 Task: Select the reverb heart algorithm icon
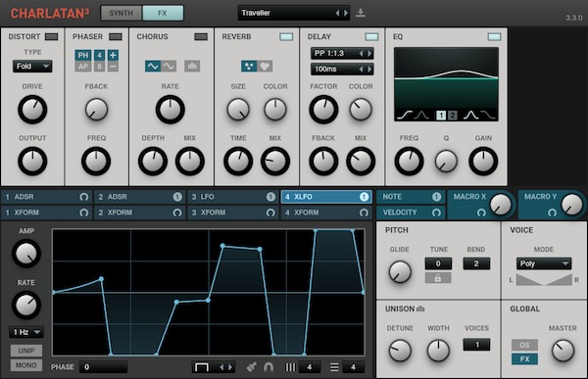coord(265,67)
